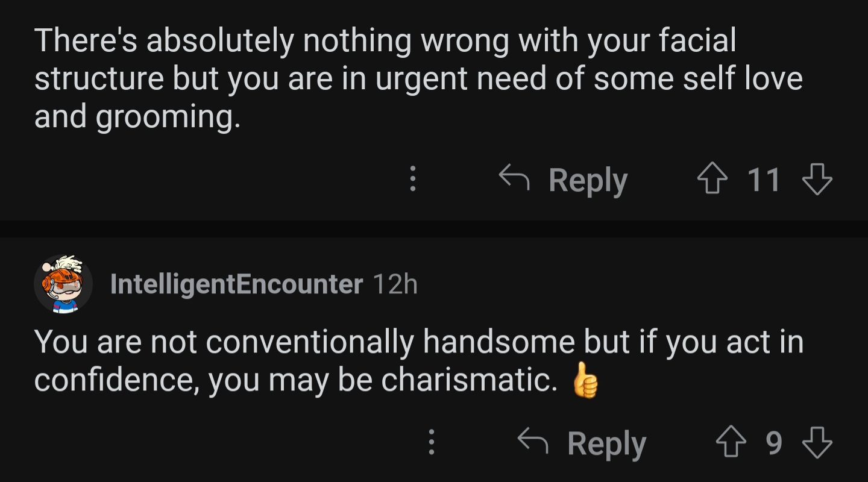Click the dark divider between the two comments
This screenshot has width=868, height=482.
click(434, 229)
